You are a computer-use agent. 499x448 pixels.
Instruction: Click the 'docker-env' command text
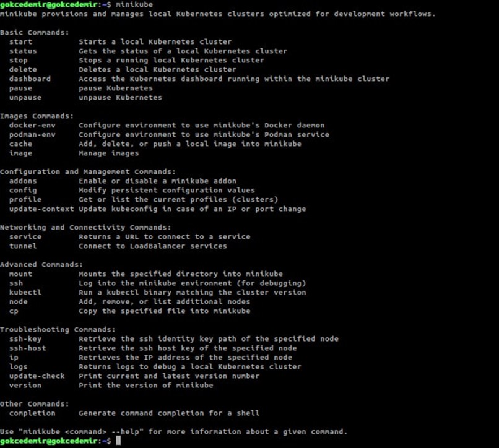point(32,126)
